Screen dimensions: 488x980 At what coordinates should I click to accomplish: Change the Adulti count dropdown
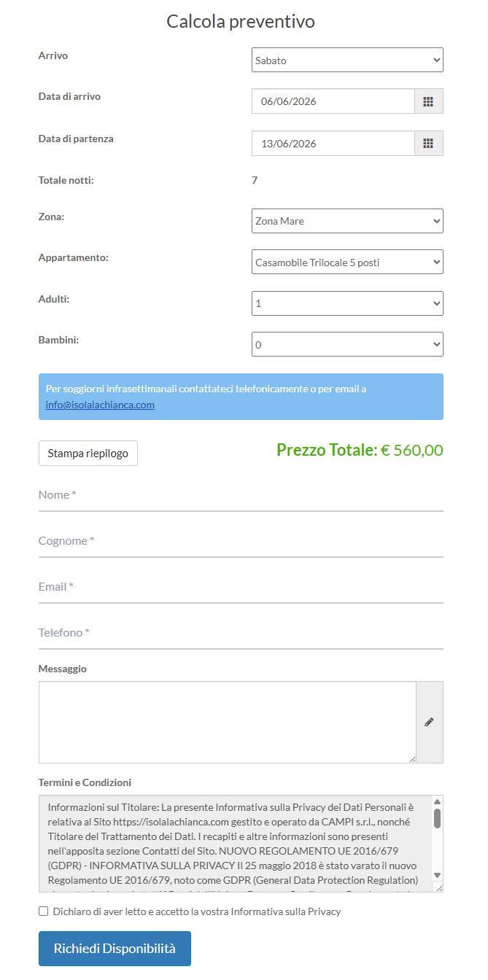click(x=347, y=303)
